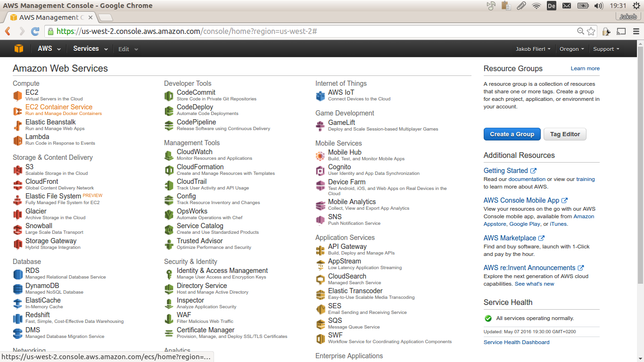The image size is (644, 362).
Task: Open the Device Farm link
Action: pyautogui.click(x=347, y=182)
